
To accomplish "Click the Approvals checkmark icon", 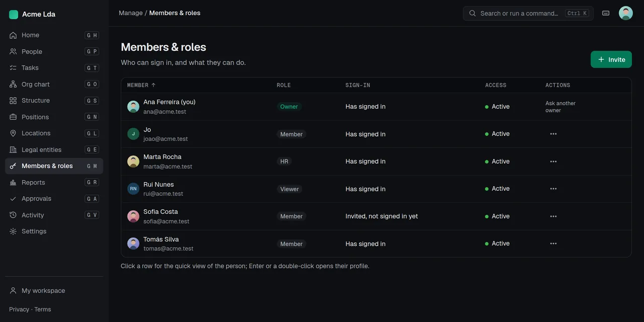I will [x=13, y=199].
